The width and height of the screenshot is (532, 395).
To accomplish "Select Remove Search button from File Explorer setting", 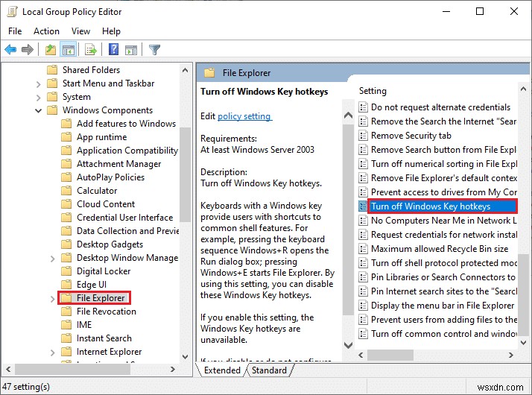I will [443, 150].
